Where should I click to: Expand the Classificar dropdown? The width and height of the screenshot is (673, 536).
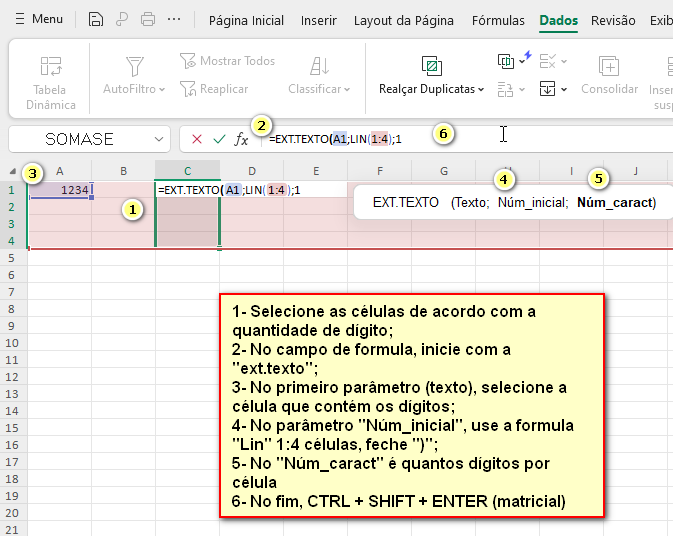[x=319, y=89]
